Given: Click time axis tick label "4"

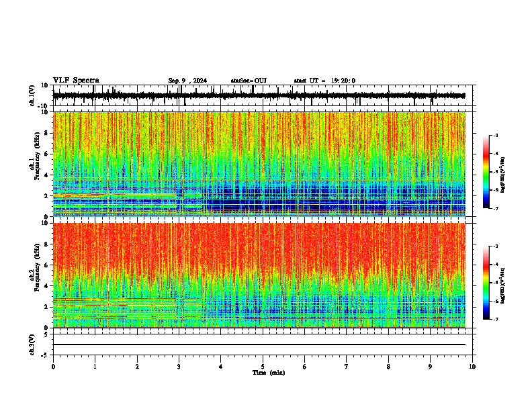Looking at the screenshot, I should pyautogui.click(x=221, y=367).
